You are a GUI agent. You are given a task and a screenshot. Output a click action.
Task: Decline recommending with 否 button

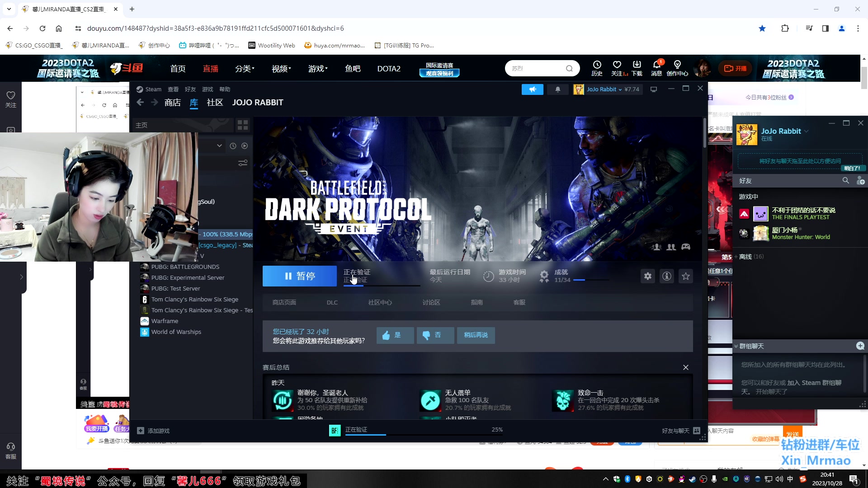[435, 335]
